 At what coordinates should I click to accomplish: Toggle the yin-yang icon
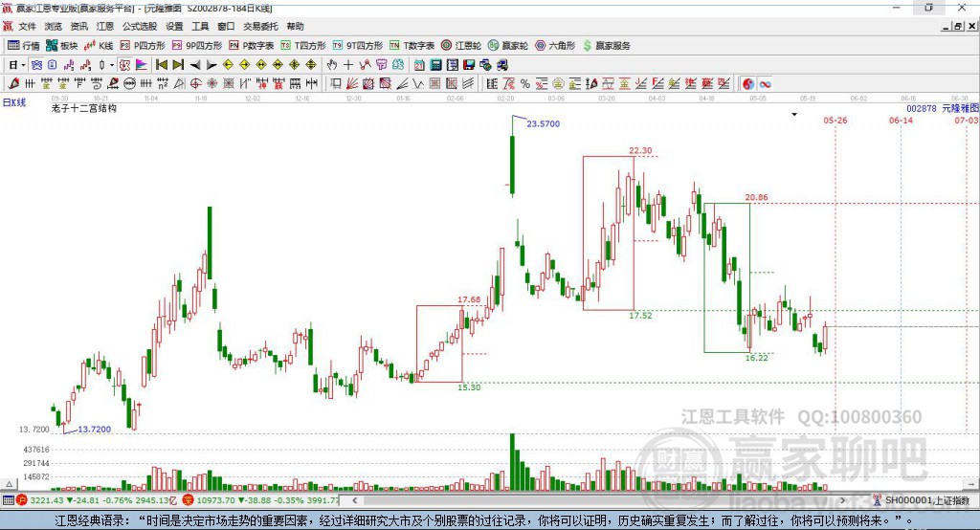(x=748, y=84)
